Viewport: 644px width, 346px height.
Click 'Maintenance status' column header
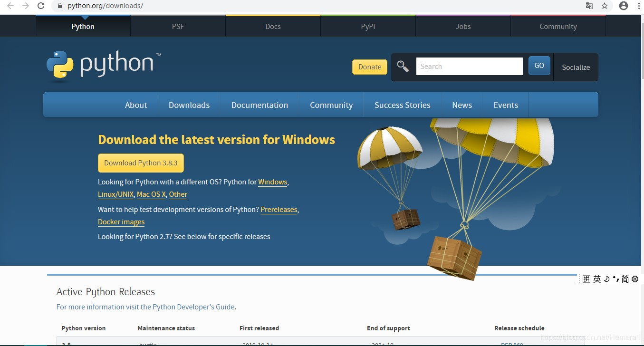[166, 328]
